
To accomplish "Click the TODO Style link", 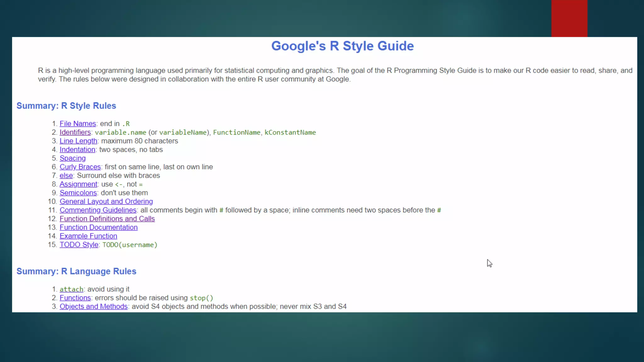I will click(x=79, y=245).
